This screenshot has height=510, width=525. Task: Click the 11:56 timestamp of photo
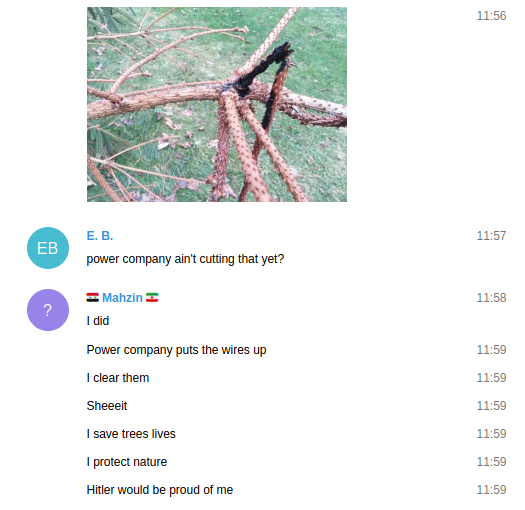[x=491, y=16]
